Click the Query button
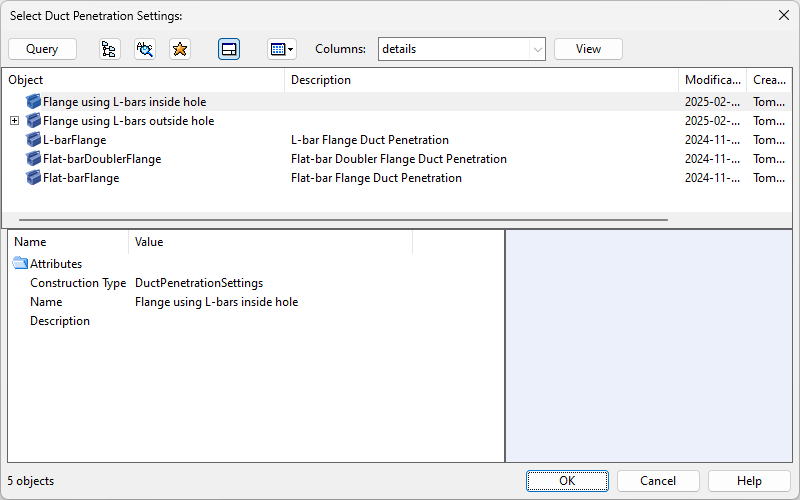The image size is (800, 500). (x=42, y=49)
